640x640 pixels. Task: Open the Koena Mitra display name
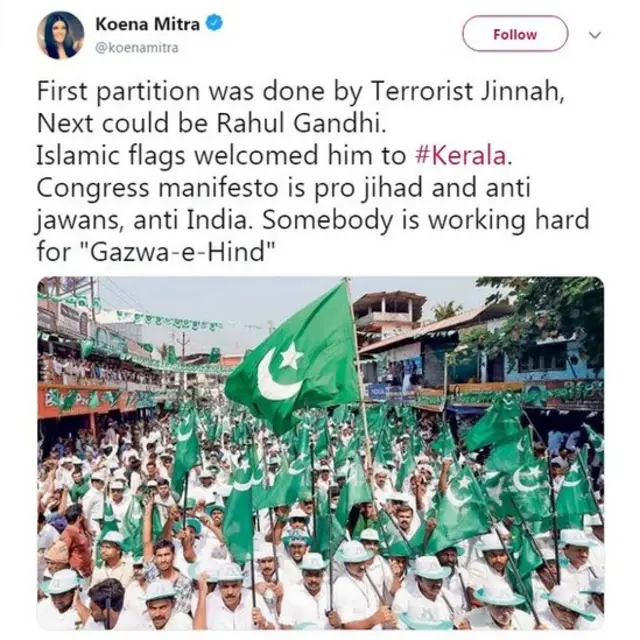click(x=148, y=24)
